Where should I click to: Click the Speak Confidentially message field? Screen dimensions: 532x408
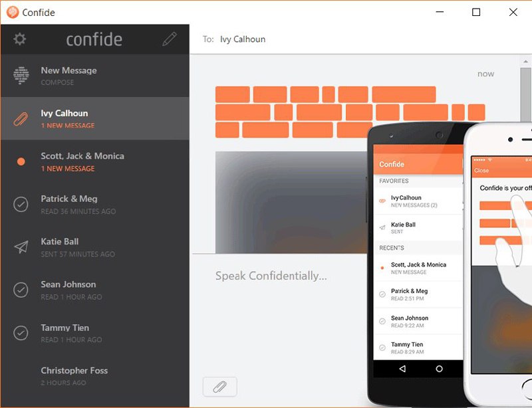[x=271, y=276]
